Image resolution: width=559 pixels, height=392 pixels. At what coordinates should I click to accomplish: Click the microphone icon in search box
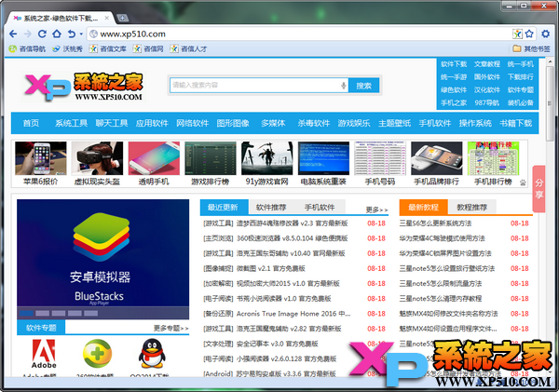click(343, 86)
